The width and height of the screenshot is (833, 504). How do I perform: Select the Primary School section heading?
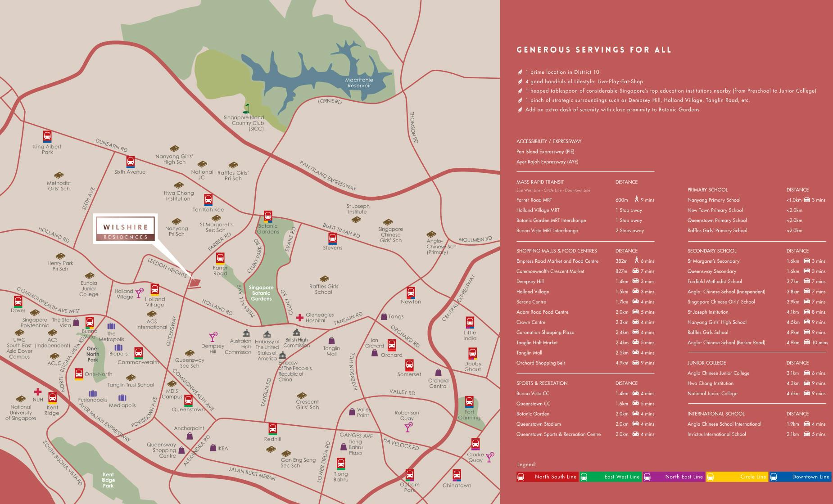click(x=707, y=190)
